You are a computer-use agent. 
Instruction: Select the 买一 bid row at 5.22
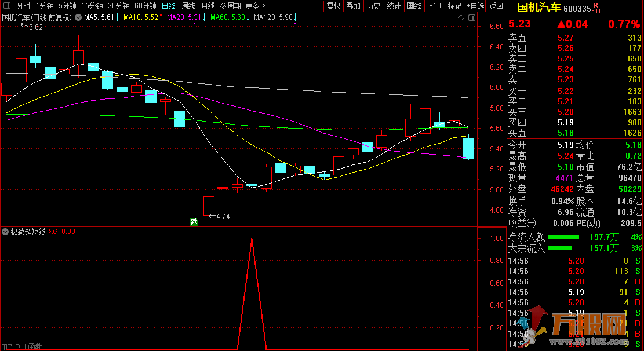(575, 91)
